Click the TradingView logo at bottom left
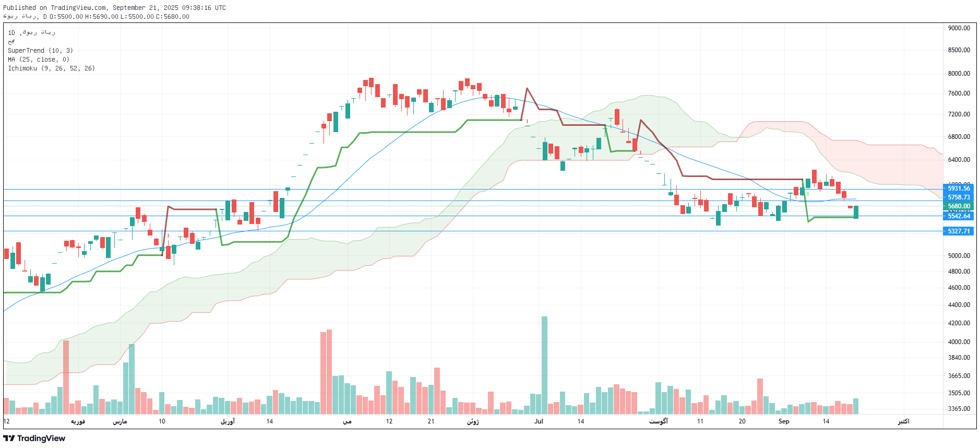Screen dimensions: 980x448 (34, 438)
